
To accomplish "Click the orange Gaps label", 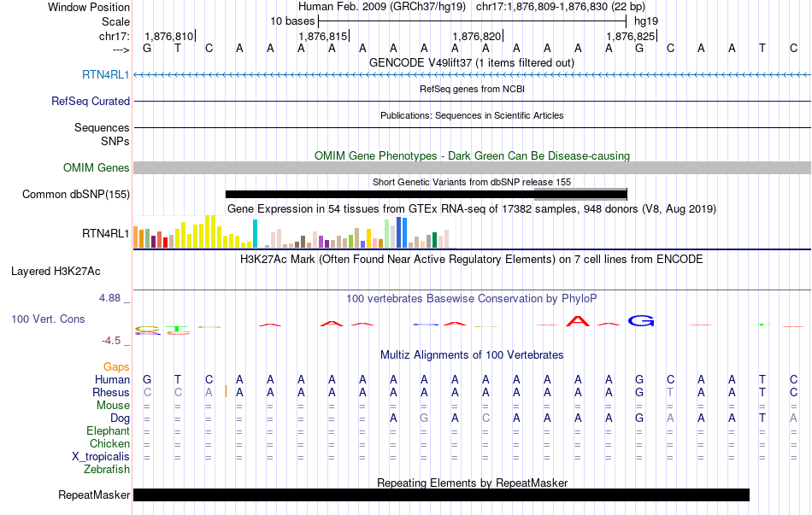I will point(116,367).
